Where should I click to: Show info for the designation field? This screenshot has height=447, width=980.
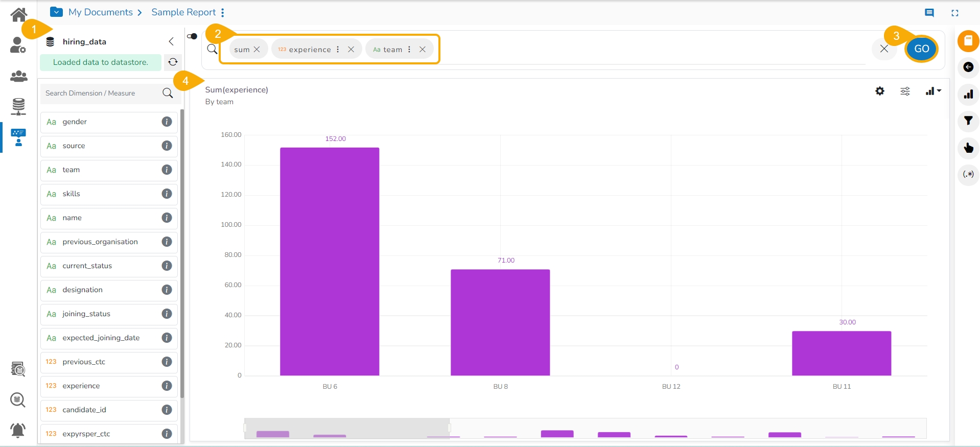167,290
